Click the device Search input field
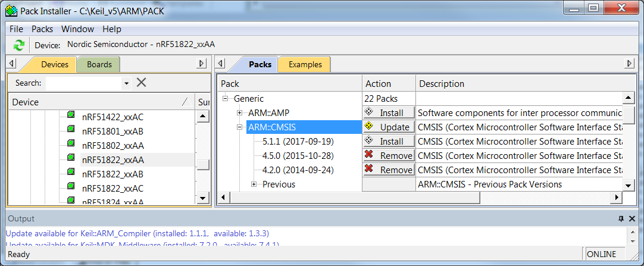This screenshot has width=644, height=266. (x=84, y=83)
